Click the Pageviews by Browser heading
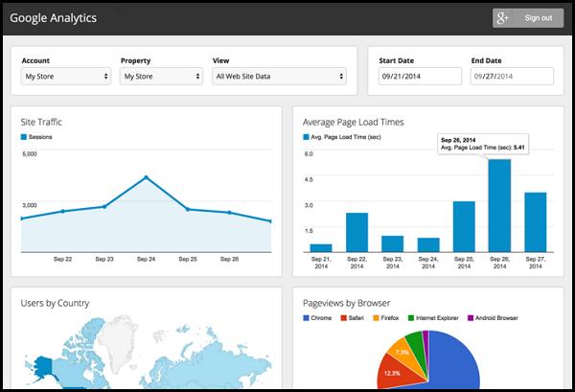575x392 pixels. [347, 303]
